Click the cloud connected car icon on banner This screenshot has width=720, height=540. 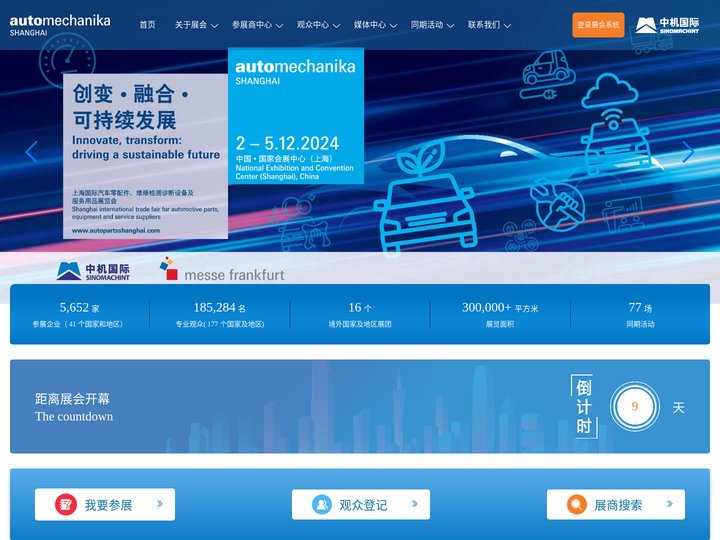(x=615, y=122)
